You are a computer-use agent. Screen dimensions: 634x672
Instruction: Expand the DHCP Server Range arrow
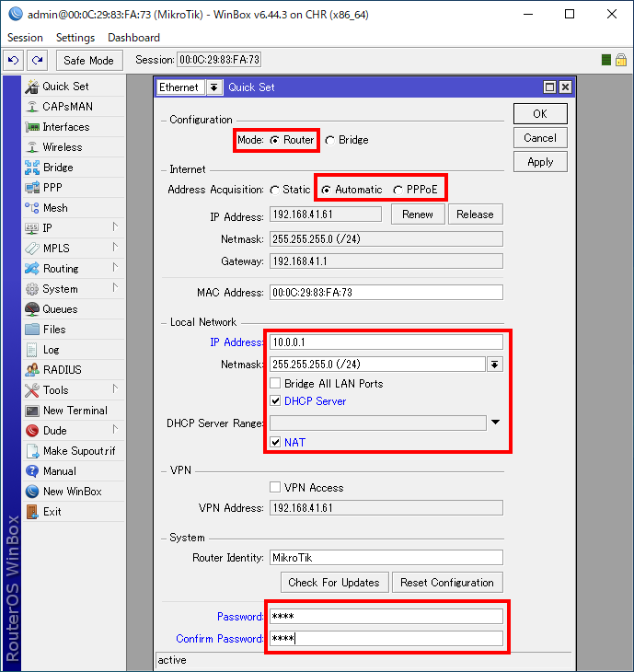pos(496,423)
